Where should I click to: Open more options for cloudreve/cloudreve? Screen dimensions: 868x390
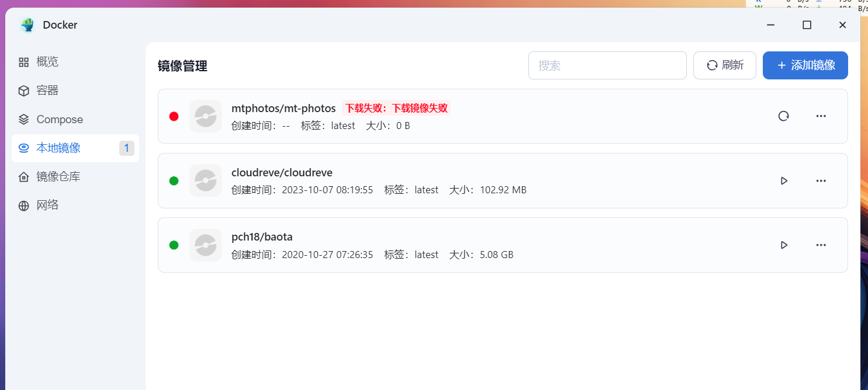pos(821,181)
